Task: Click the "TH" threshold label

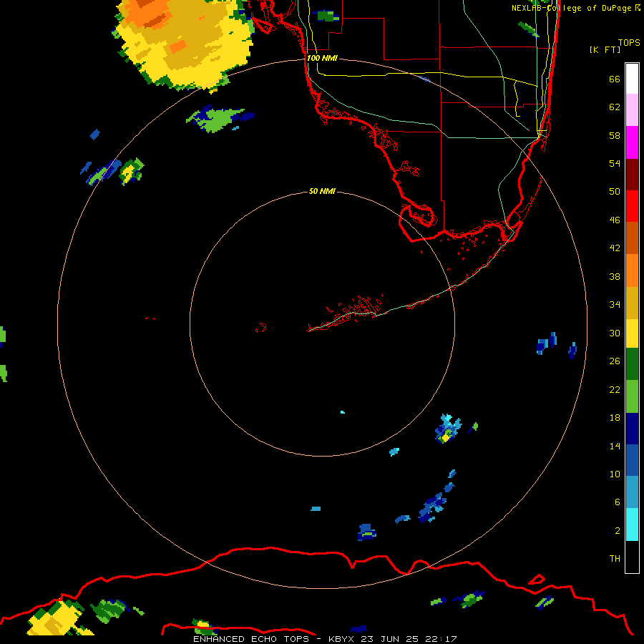Action: click(615, 559)
